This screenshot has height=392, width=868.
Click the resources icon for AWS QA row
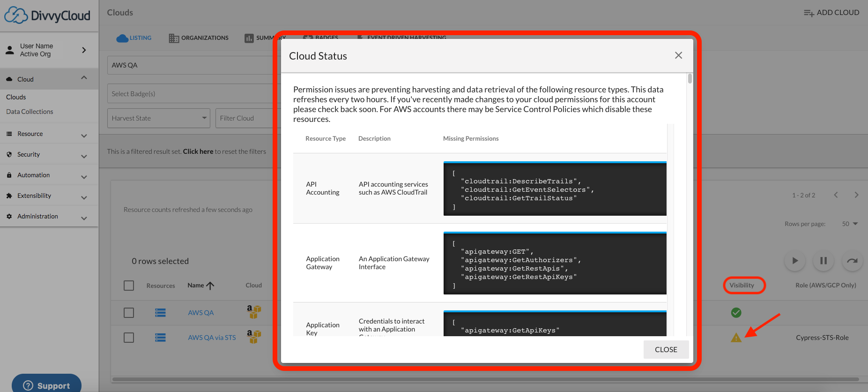[x=160, y=313]
